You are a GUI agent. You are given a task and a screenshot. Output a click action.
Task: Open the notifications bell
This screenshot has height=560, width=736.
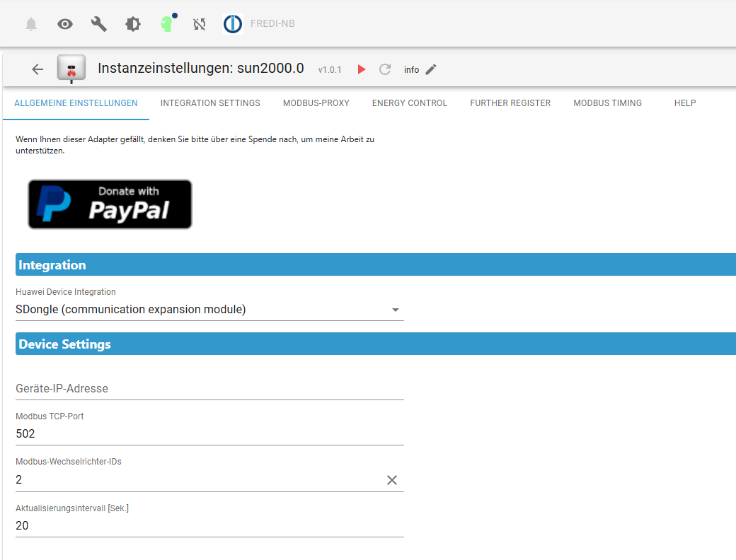point(31,24)
